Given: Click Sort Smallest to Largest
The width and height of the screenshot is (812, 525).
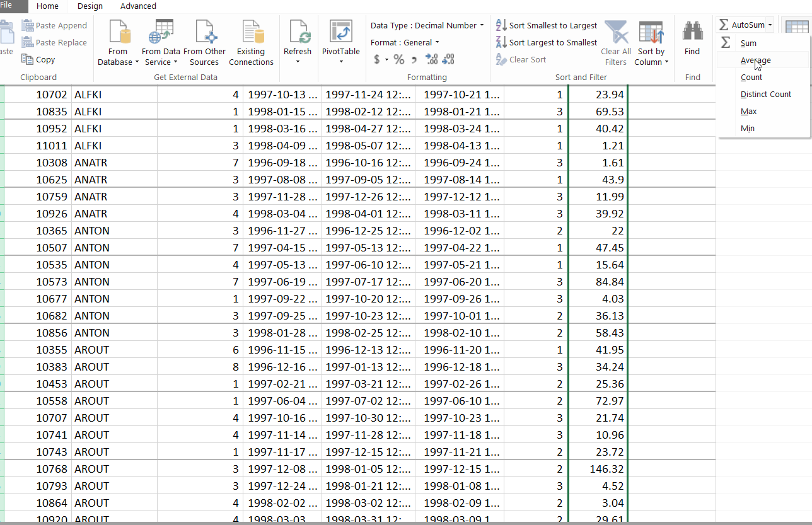Looking at the screenshot, I should pyautogui.click(x=547, y=25).
